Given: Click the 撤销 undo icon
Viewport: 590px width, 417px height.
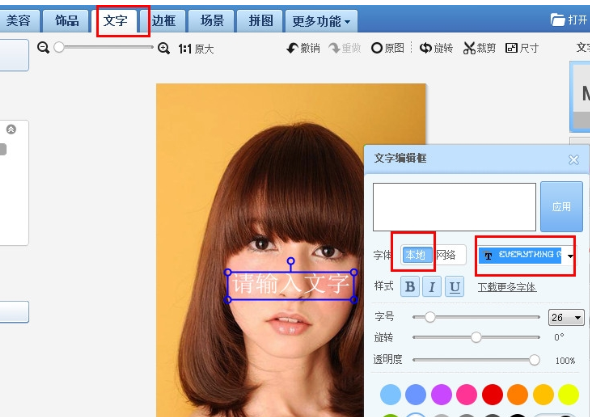Looking at the screenshot, I should coord(292,48).
